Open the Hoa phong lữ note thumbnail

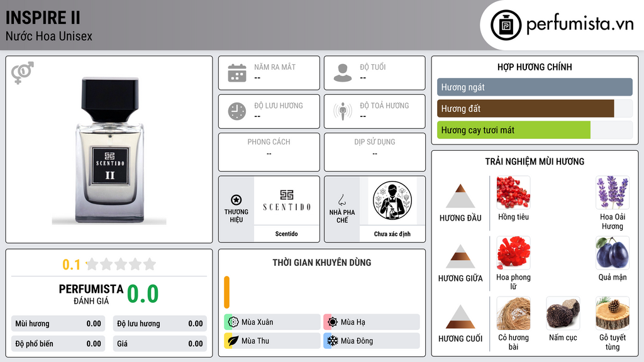[513, 253]
